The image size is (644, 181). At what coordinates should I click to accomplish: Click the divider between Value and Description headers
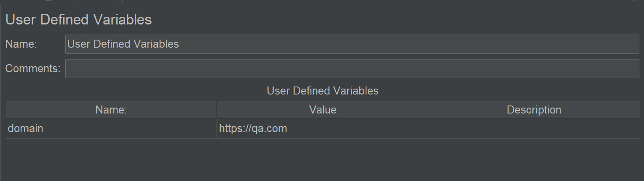[x=428, y=110]
